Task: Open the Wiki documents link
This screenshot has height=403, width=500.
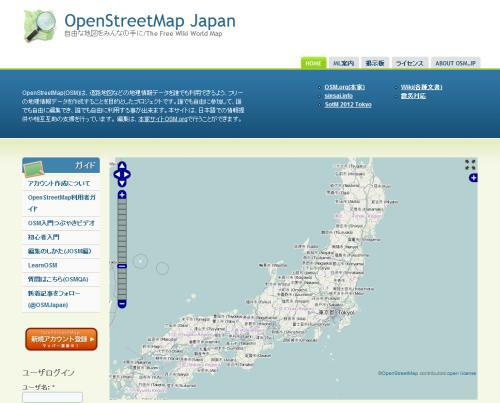Action: [x=421, y=87]
